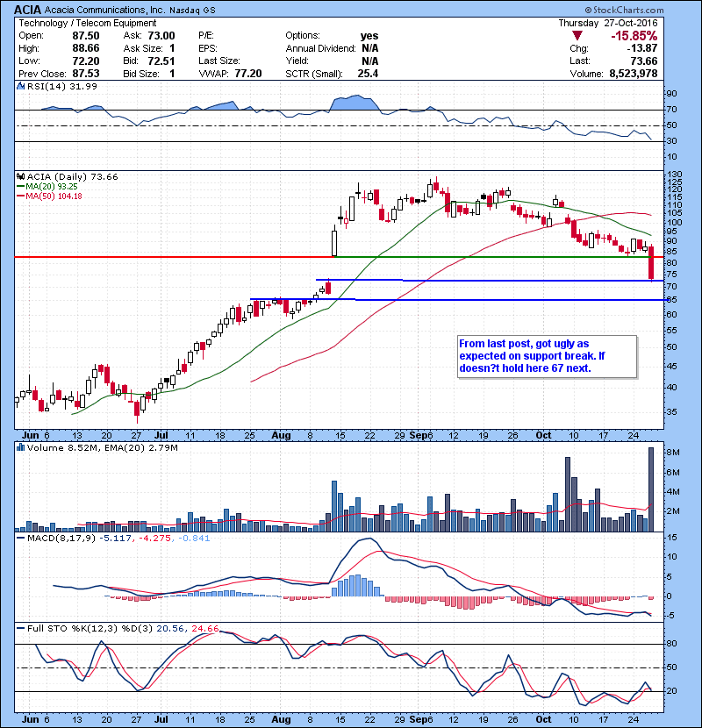Select the Prev Close value 87.53
Screen dimensions: 702x728
[85, 74]
